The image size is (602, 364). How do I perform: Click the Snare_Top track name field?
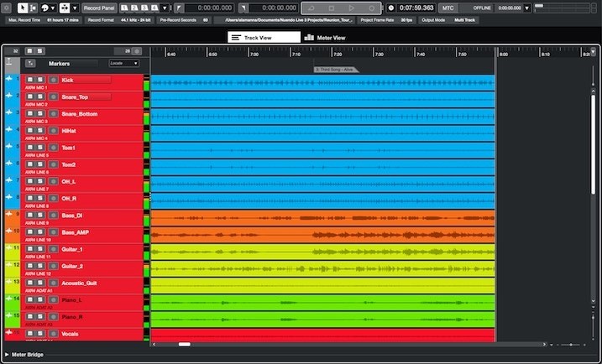86,96
